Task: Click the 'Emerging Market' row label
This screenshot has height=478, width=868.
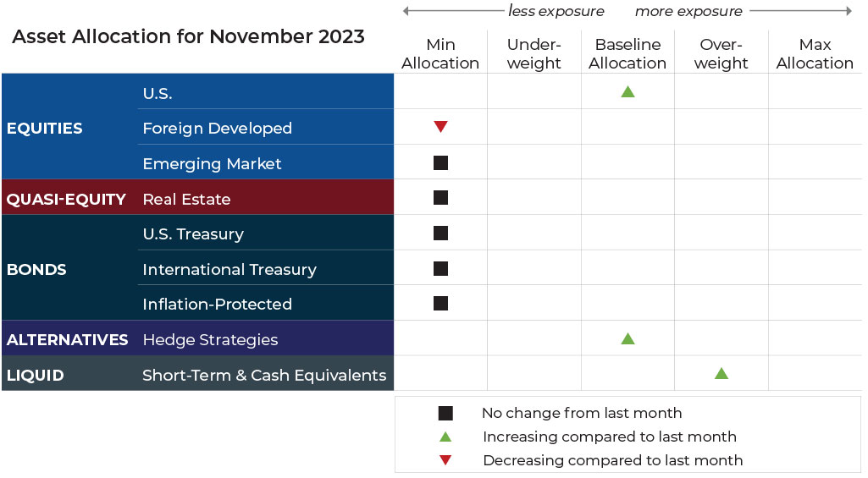Action: coord(212,164)
